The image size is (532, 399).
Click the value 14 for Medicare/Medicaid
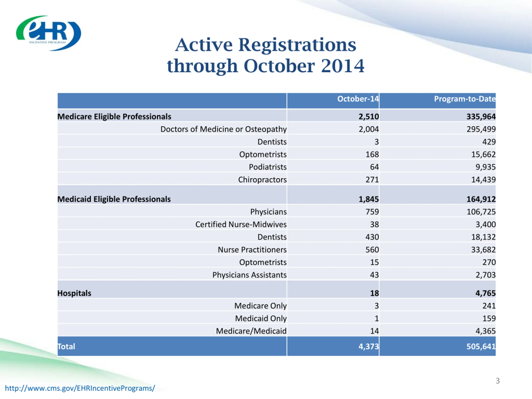click(x=374, y=331)
